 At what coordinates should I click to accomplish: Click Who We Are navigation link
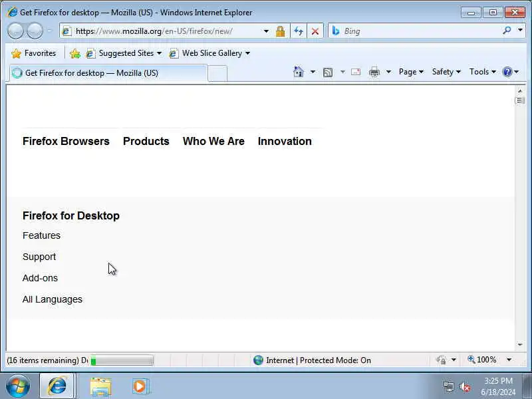pyautogui.click(x=213, y=141)
